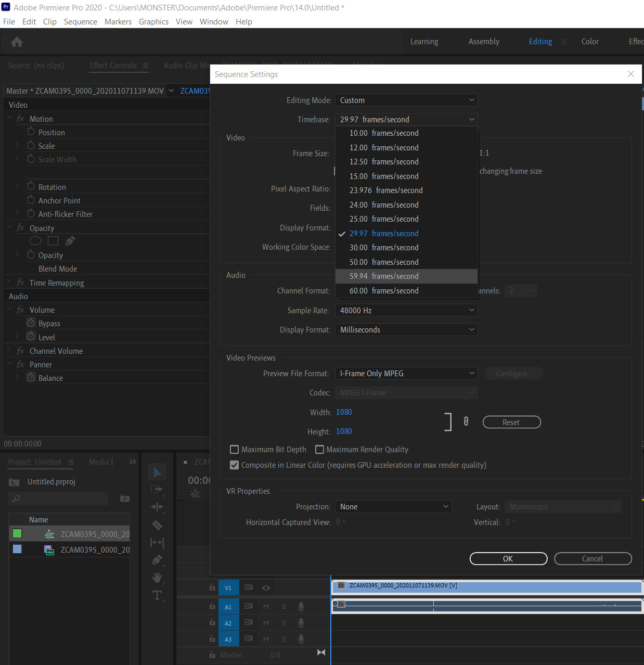Collapse the Timebase dropdown

406,119
